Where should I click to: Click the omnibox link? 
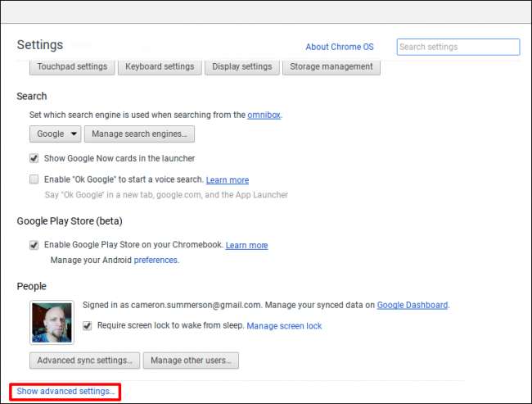click(x=264, y=116)
